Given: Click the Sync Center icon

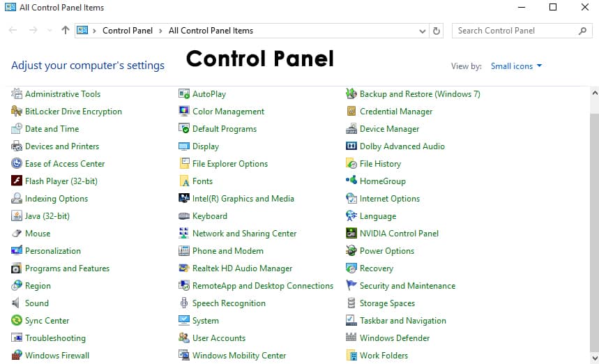Looking at the screenshot, I should click(x=17, y=321).
